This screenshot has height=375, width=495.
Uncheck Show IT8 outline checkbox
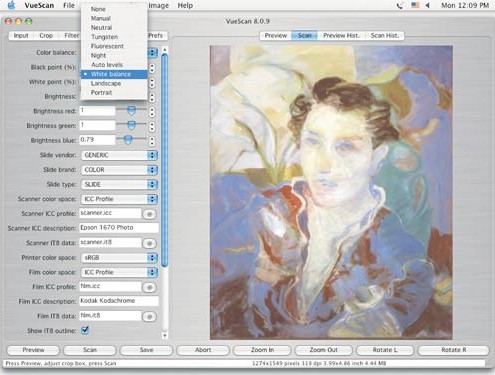85,330
